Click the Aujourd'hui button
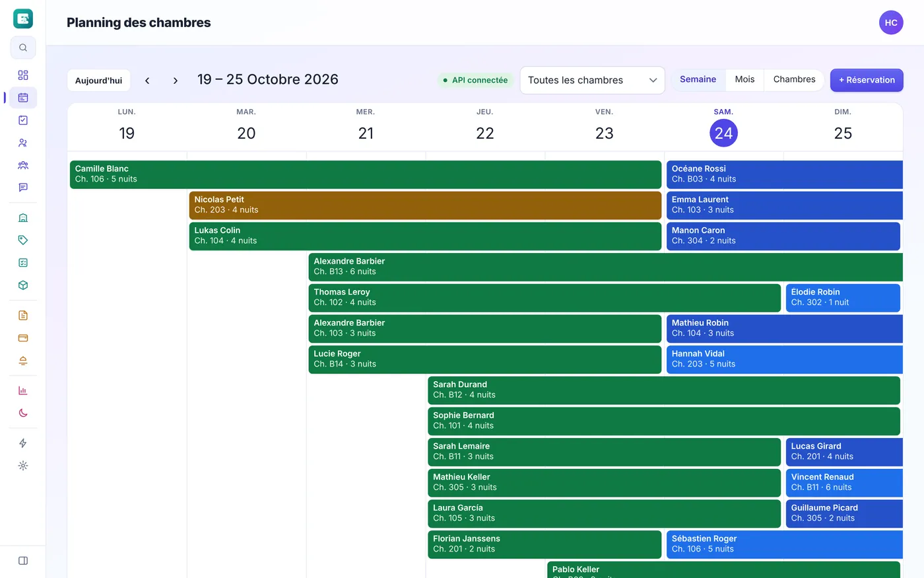Image resolution: width=924 pixels, height=578 pixels. (x=98, y=81)
